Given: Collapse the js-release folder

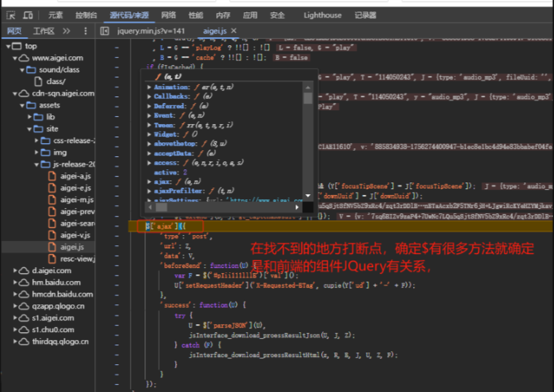Looking at the screenshot, I should click(x=36, y=164).
